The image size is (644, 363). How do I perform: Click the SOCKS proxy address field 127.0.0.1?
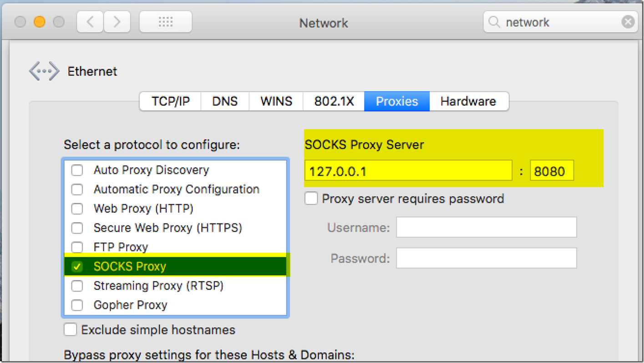[x=408, y=171]
